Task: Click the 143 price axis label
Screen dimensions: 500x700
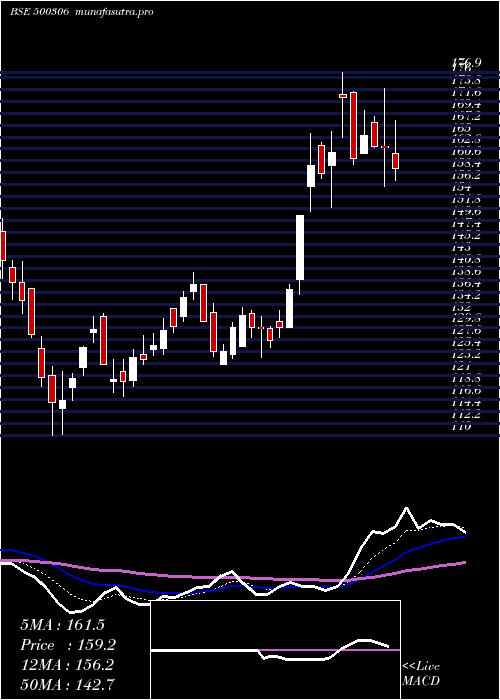Action: 462,248
